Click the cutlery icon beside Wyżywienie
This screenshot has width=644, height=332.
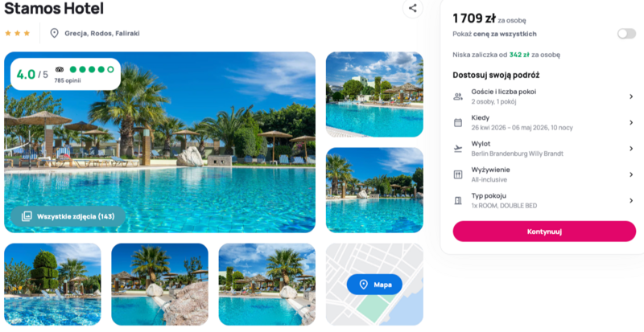pos(458,174)
